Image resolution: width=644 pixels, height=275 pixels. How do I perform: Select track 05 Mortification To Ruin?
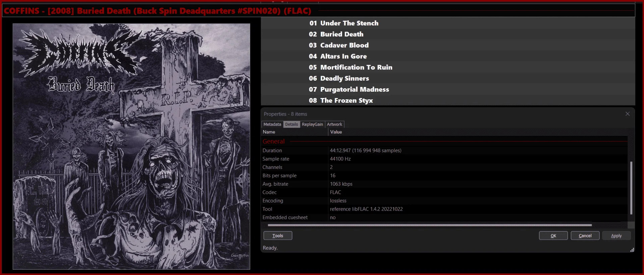(448, 67)
